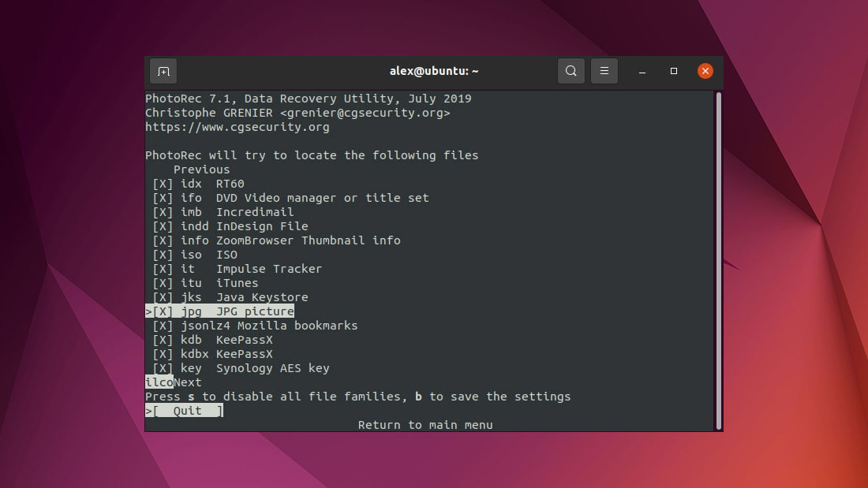The image size is (868, 488).
Task: Toggle the highlighted jpg JPG picture checkbox
Action: pyautogui.click(x=163, y=311)
